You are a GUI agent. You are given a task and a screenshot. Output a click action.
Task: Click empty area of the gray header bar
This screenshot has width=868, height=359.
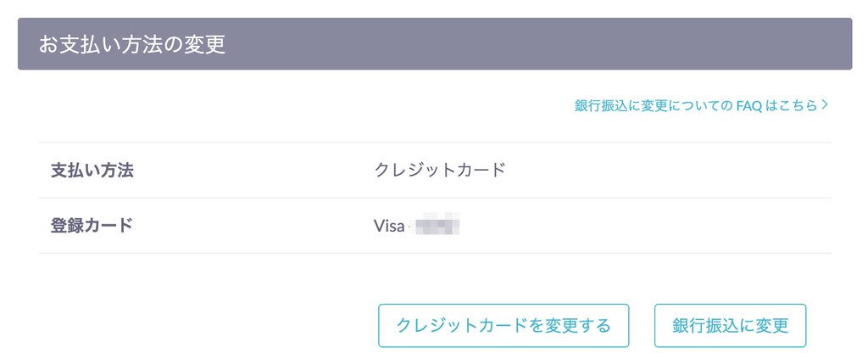click(542, 44)
